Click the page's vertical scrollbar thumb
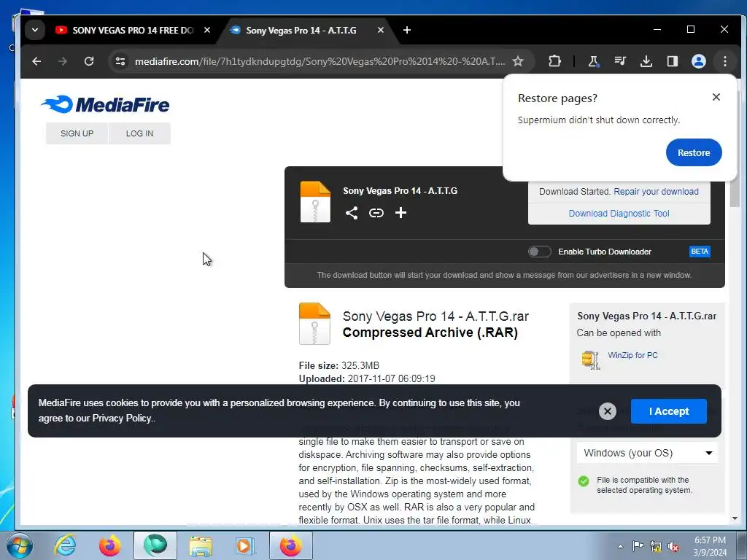The height and width of the screenshot is (560, 747). point(735,150)
